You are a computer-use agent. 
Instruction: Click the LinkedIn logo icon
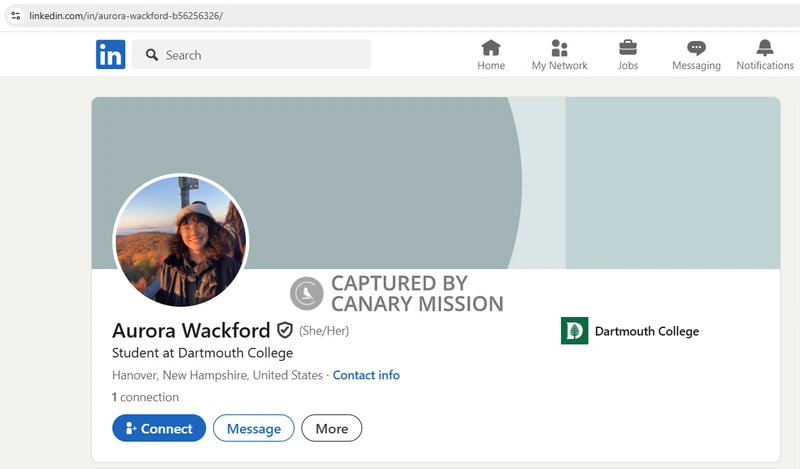point(110,55)
